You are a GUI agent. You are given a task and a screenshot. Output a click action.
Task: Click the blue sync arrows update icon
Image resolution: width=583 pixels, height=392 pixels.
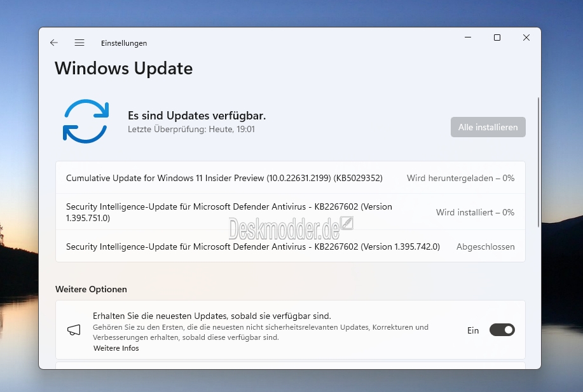pyautogui.click(x=86, y=121)
